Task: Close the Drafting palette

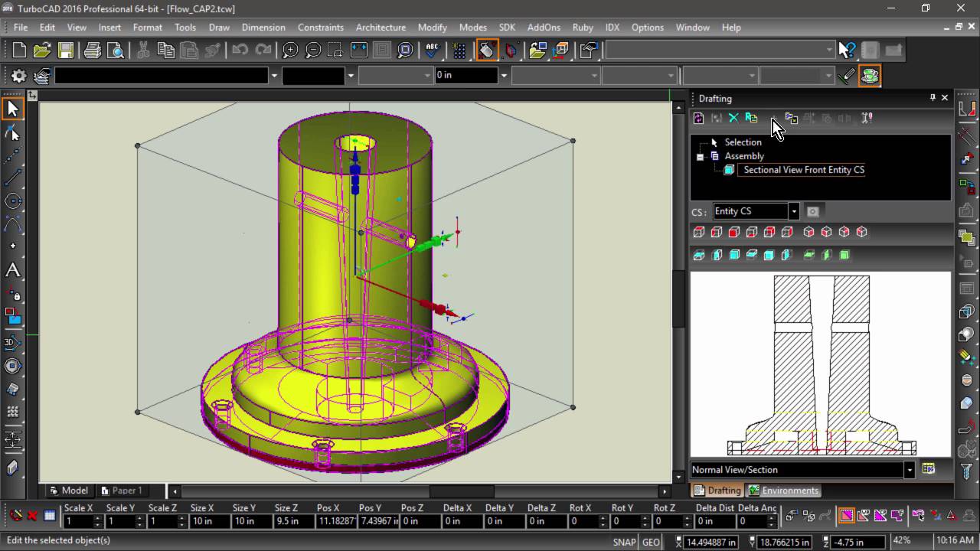Action: 945,98
